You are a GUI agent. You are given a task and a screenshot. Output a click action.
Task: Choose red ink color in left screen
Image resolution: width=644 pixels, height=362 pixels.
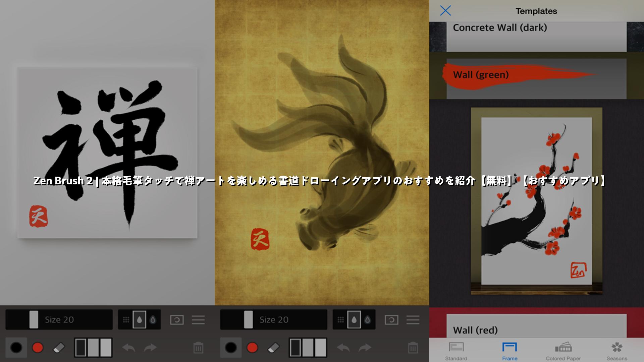(x=38, y=348)
